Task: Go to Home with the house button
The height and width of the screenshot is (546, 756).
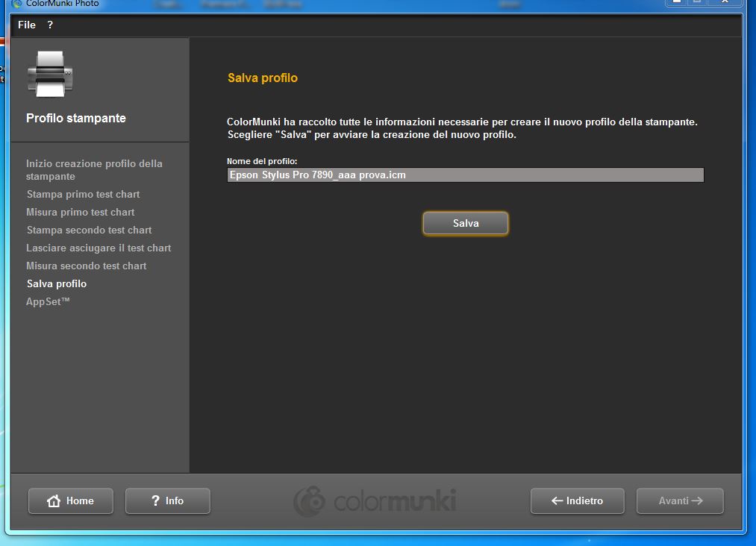Action: [x=71, y=501]
